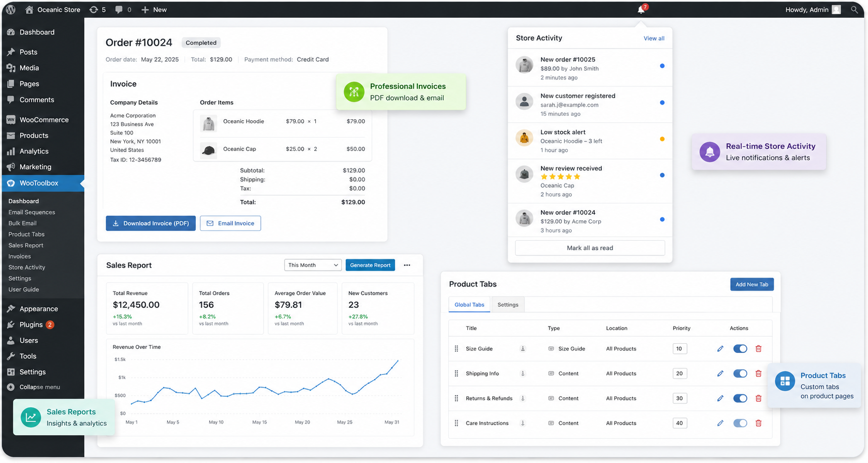
Task: Toggle Care Instructions tab switch
Action: pos(740,423)
